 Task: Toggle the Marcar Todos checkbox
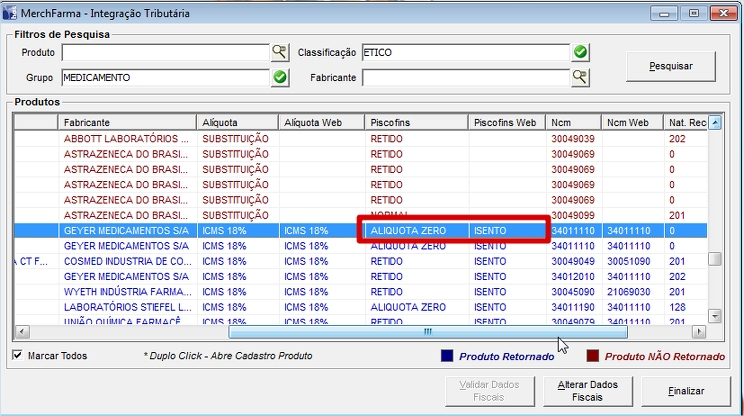pyautogui.click(x=18, y=356)
